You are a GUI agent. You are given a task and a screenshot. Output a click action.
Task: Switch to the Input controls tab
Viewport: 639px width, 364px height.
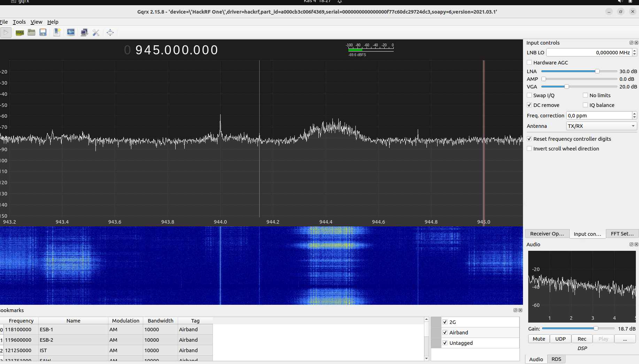tap(587, 234)
